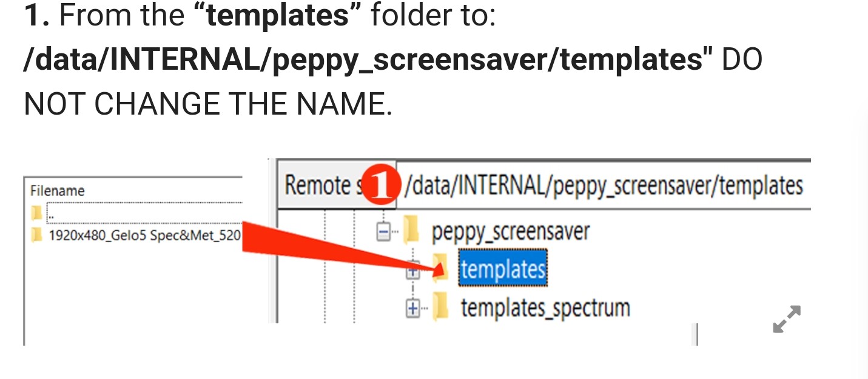Screen dimensions: 868x379
Task: Collapse the peppy_screensaver tree node
Action: (384, 232)
